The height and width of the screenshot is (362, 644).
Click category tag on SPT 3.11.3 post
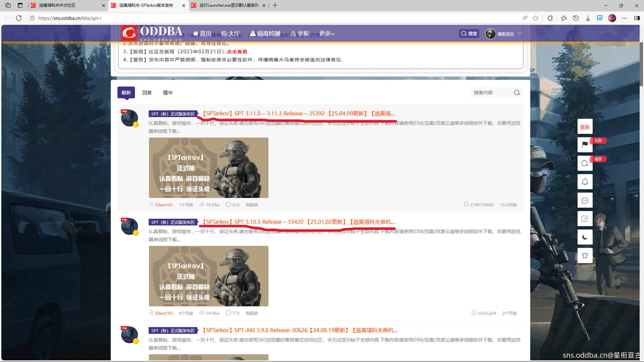[173, 114]
